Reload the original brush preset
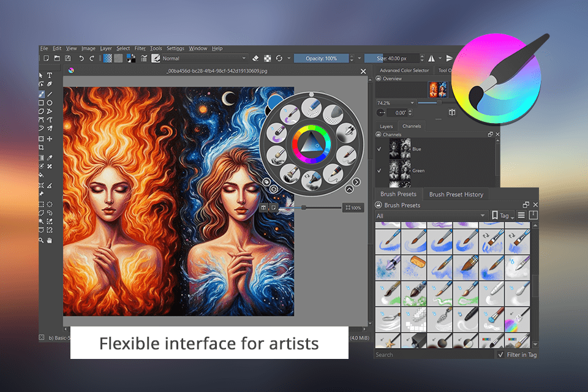Screen dimensions: 588x392 (x=279, y=58)
